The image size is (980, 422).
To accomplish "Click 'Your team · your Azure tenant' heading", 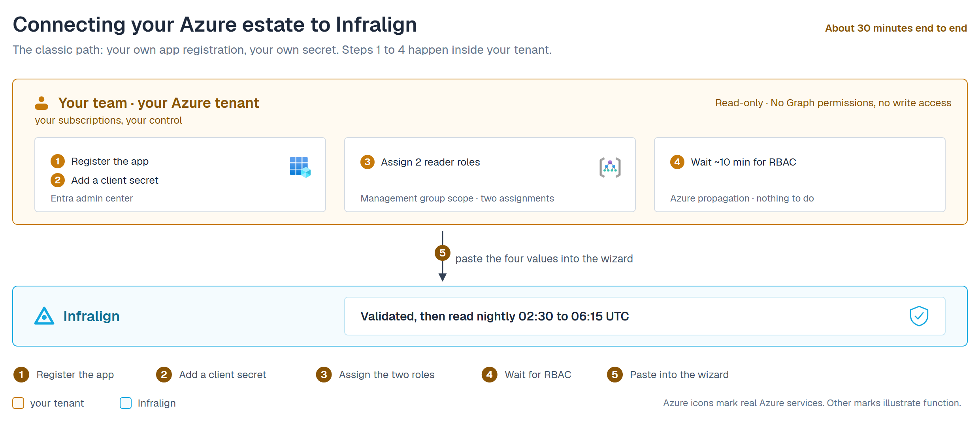I will [158, 103].
